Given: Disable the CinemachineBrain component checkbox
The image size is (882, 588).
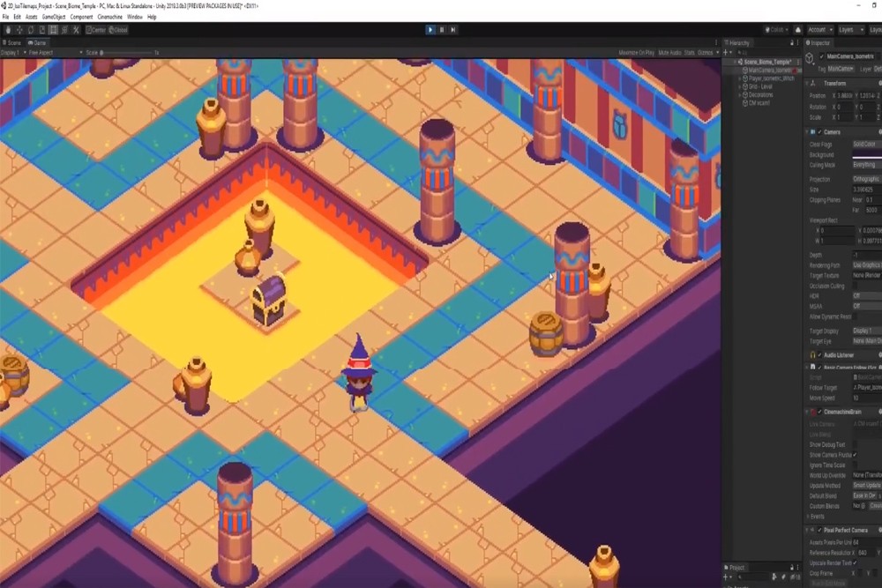Looking at the screenshot, I should (x=819, y=412).
